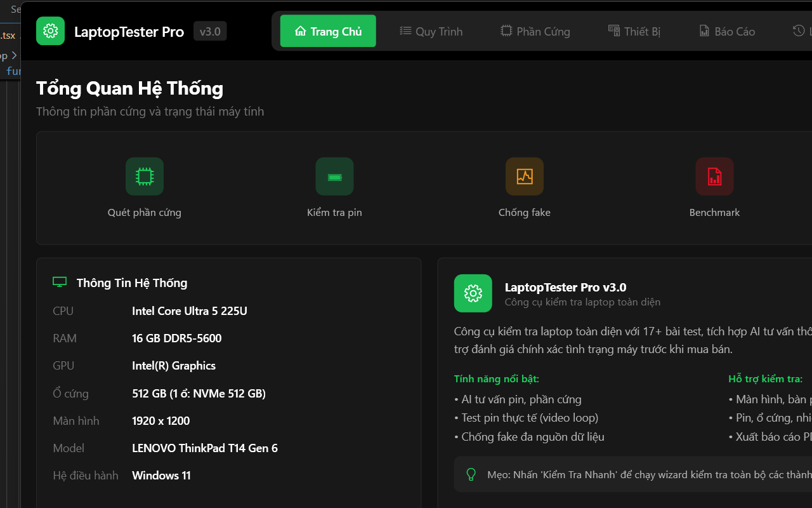Click the 512 GB NVMe storage value
The height and width of the screenshot is (508, 812).
199,394
